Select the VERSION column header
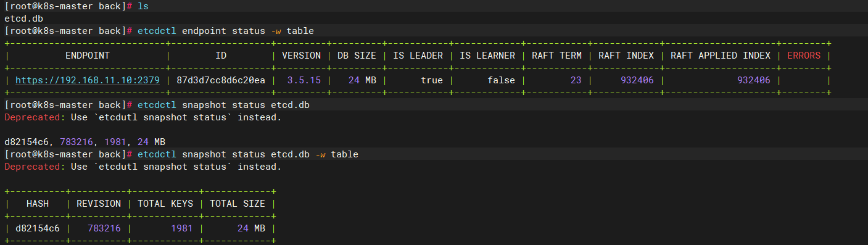Screen dimensions: 868x245 click(x=302, y=56)
